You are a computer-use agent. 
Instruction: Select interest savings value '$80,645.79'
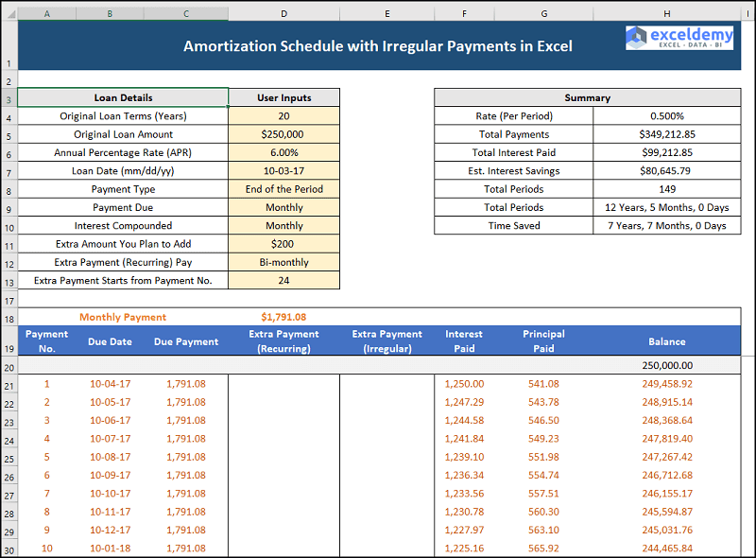[667, 171]
